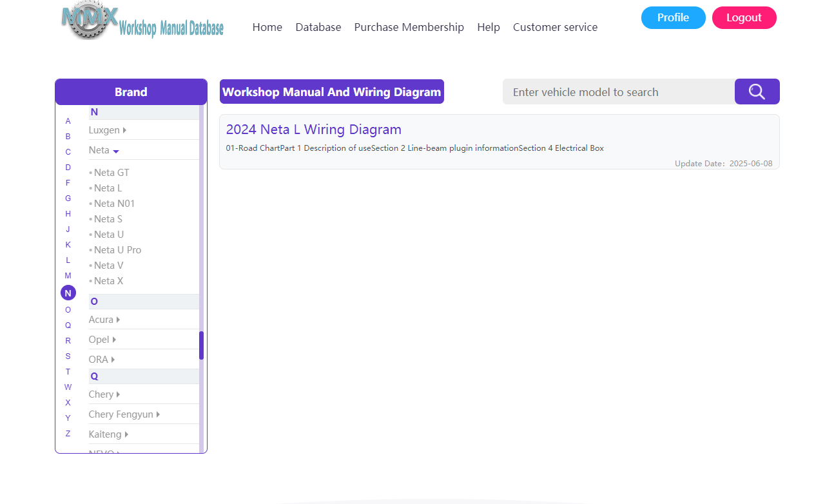Click the Profile button
This screenshot has width=825, height=504.
pyautogui.click(x=674, y=17)
